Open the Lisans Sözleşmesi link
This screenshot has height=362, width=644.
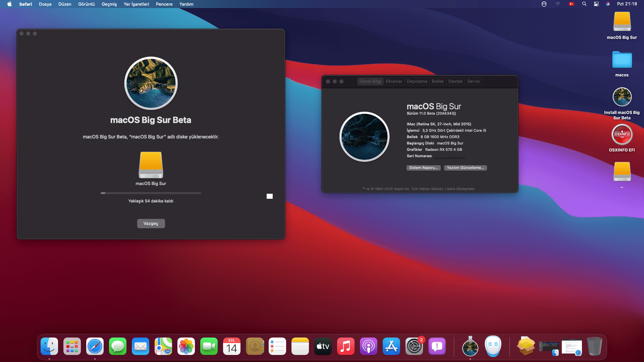tap(460, 189)
